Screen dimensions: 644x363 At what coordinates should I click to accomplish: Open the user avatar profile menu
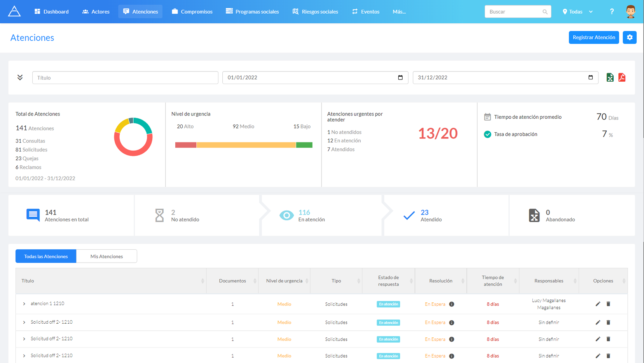[630, 12]
